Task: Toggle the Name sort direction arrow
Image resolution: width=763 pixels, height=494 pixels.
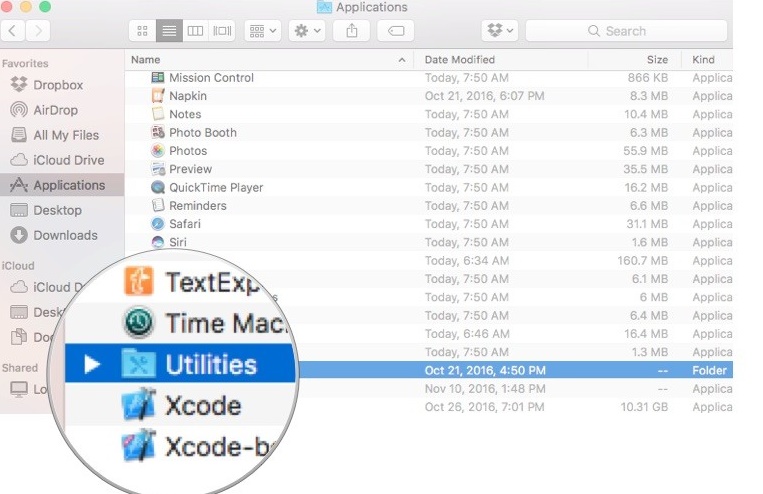Action: (x=402, y=60)
